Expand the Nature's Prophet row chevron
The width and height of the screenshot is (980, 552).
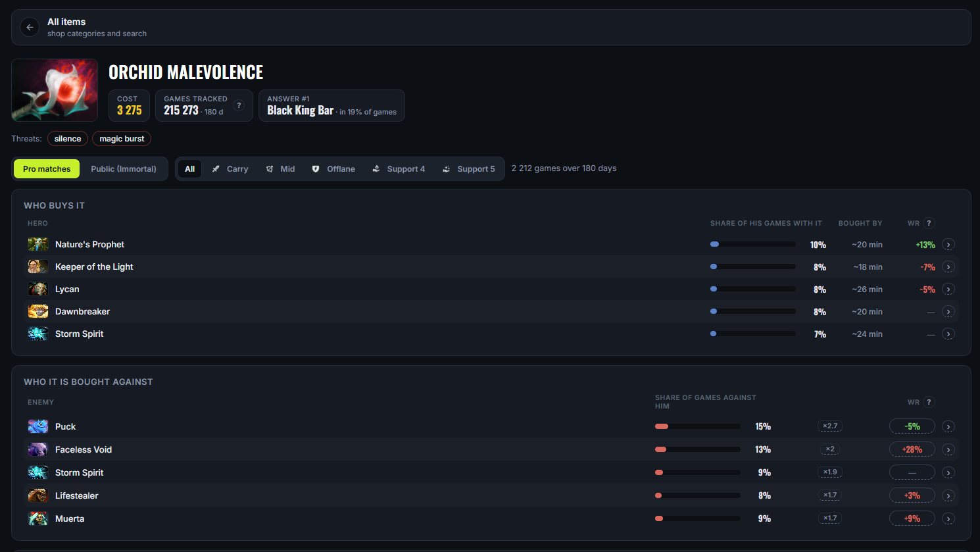click(x=948, y=245)
